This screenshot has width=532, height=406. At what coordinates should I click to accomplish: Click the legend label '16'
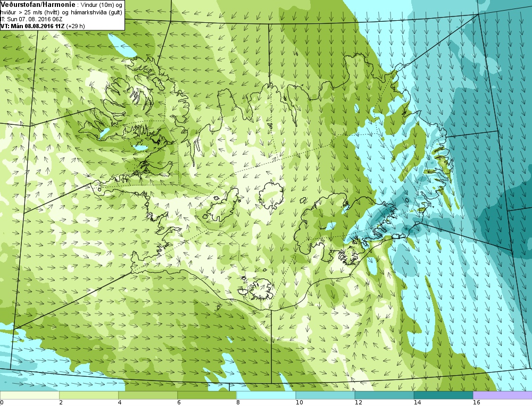click(476, 403)
